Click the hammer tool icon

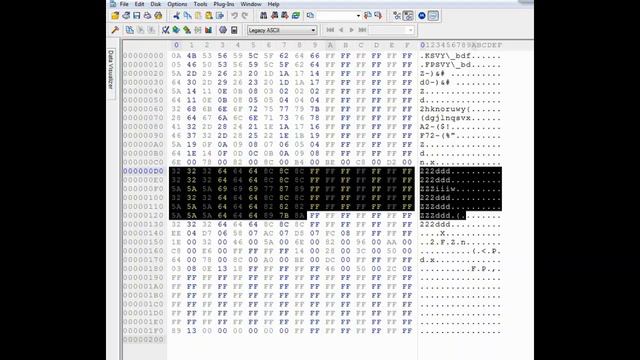[115, 30]
